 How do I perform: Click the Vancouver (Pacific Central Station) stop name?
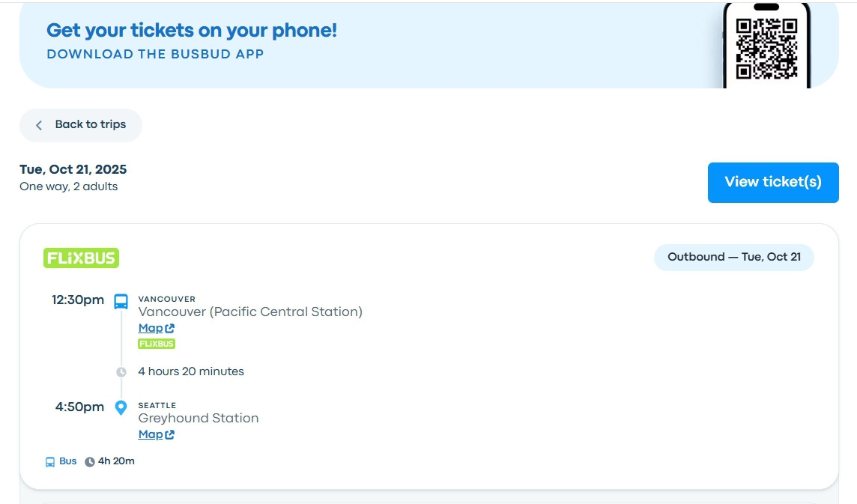pos(250,312)
